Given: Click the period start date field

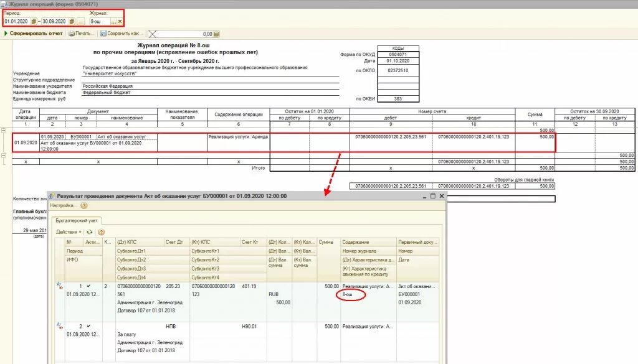Looking at the screenshot, I should coord(17,22).
